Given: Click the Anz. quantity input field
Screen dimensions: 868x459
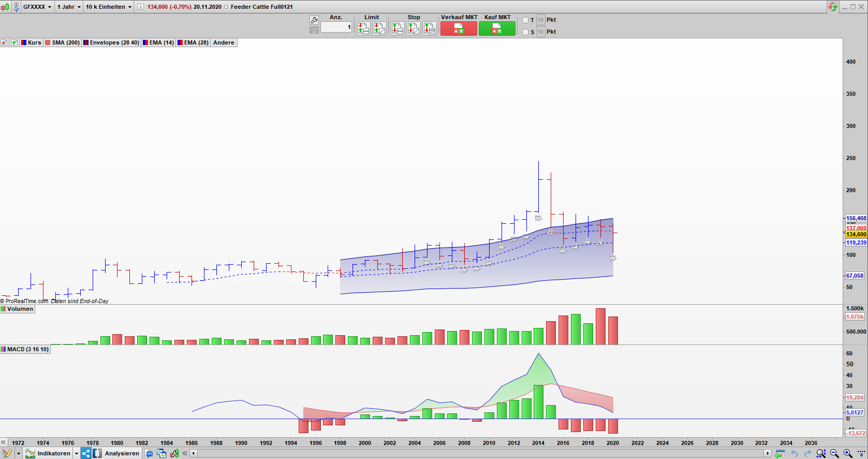Looking at the screenshot, I should click(x=336, y=27).
